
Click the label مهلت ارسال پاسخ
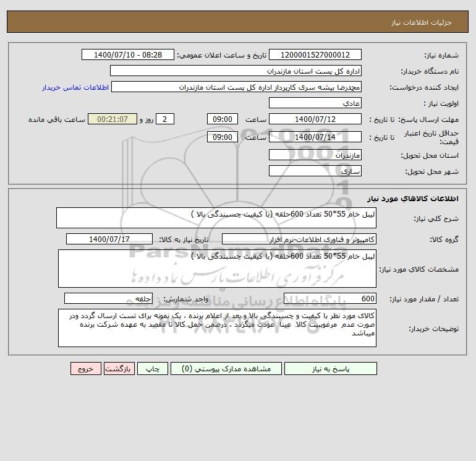coord(428,119)
